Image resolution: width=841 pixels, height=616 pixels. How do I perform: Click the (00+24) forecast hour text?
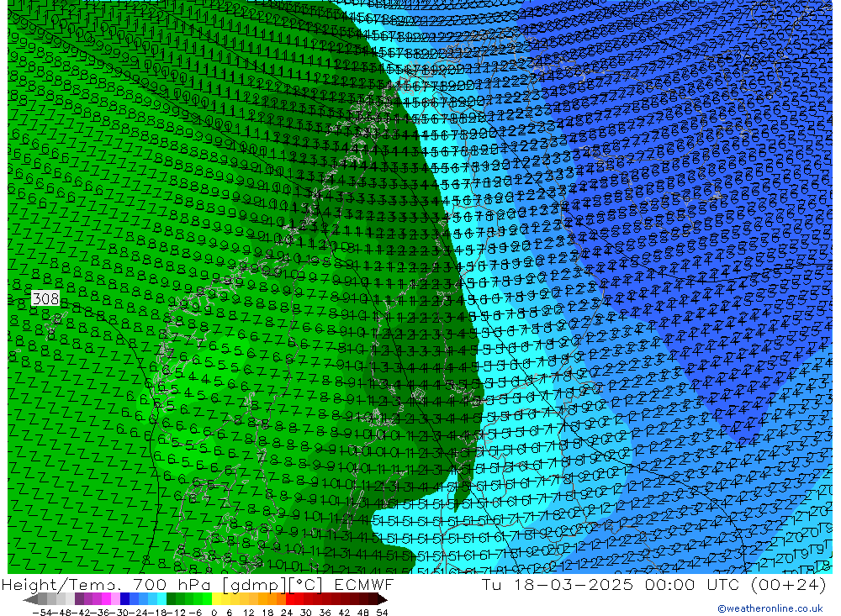click(788, 584)
